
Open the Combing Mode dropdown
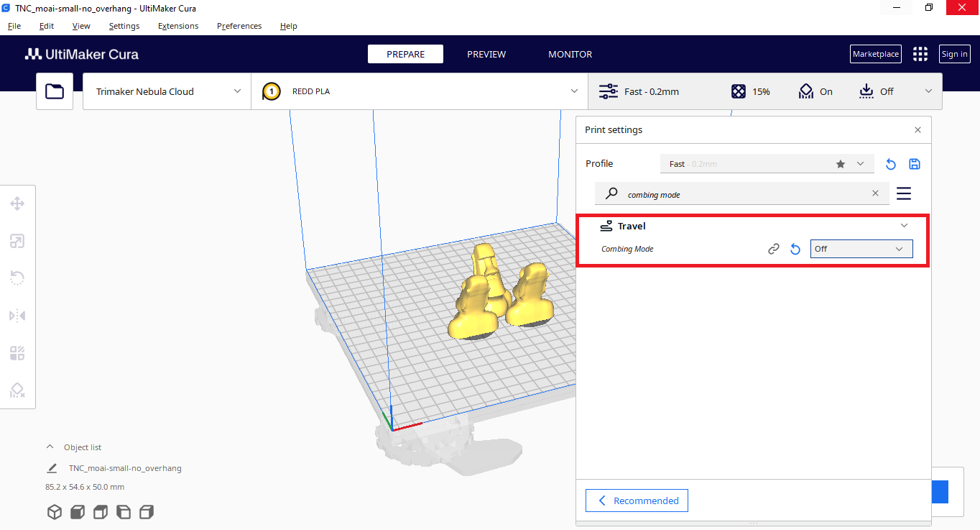tap(861, 249)
